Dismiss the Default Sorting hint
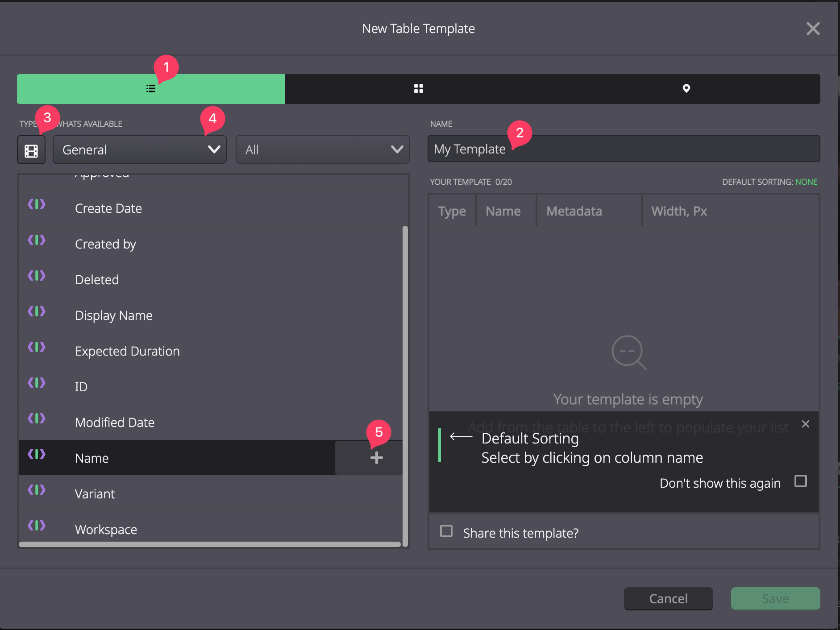Image resolution: width=840 pixels, height=630 pixels. (805, 424)
